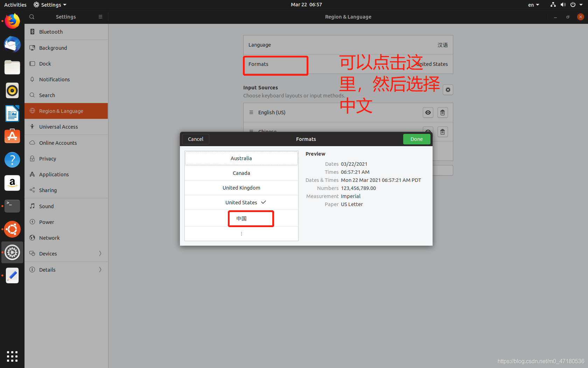Choose Canada format

point(241,173)
